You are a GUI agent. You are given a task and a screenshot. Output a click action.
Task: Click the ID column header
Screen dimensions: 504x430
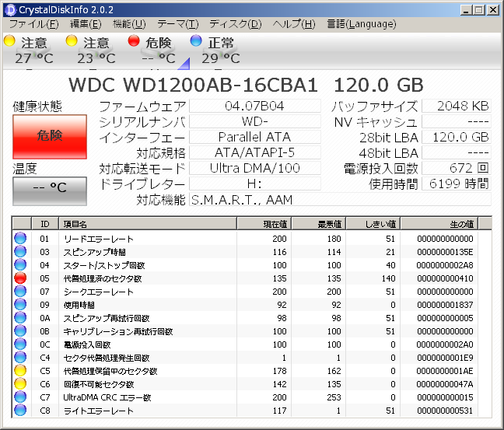45,224
